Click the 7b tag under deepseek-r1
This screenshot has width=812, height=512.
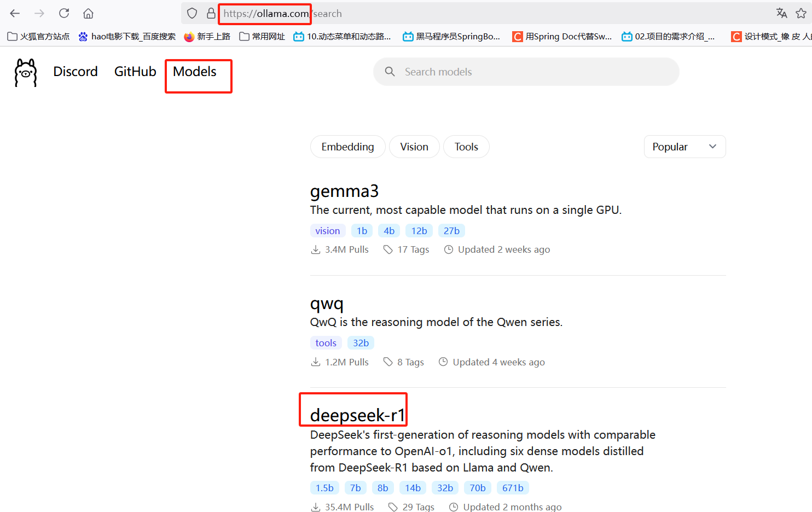pos(356,488)
